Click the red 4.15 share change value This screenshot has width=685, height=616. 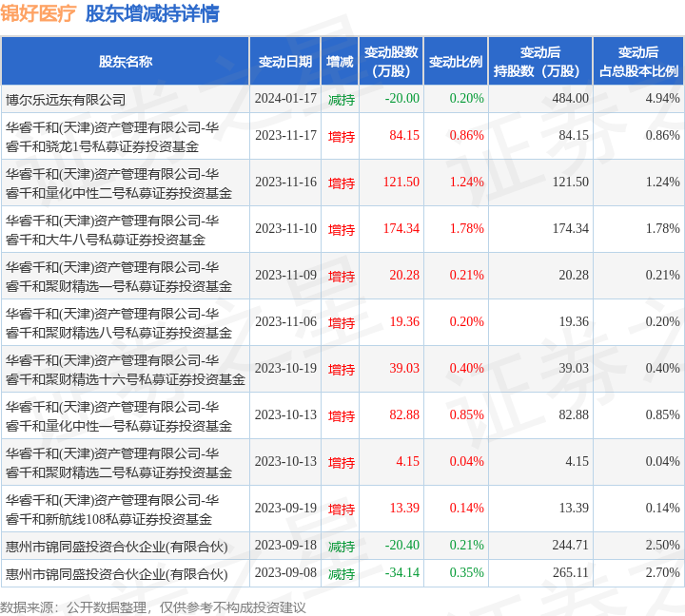click(x=407, y=463)
